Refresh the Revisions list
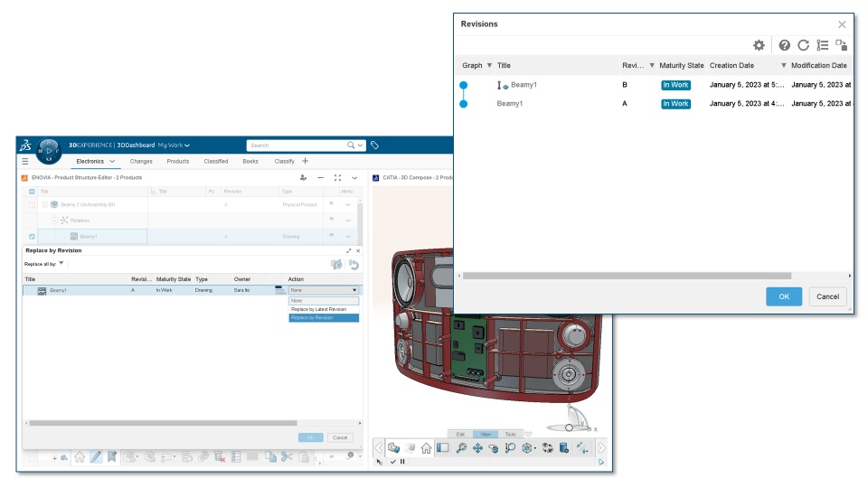Image resolution: width=868 pixels, height=488 pixels. point(803,45)
